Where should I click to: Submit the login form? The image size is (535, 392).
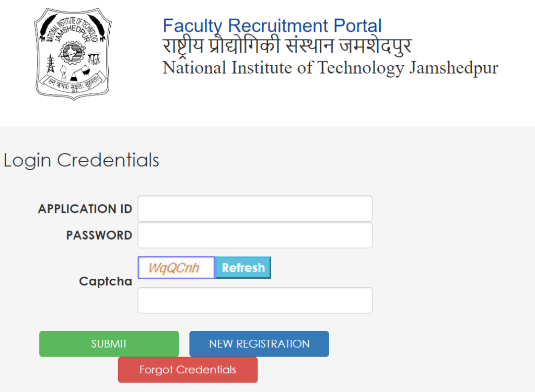(x=109, y=343)
